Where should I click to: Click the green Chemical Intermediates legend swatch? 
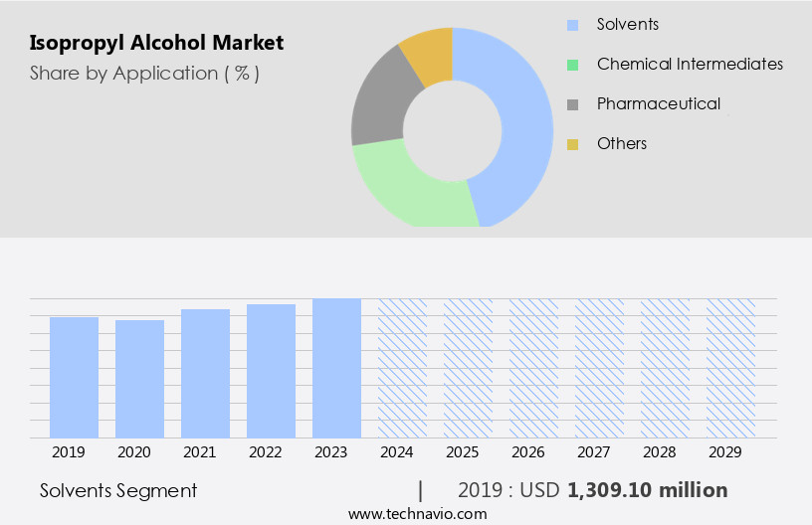(x=572, y=65)
